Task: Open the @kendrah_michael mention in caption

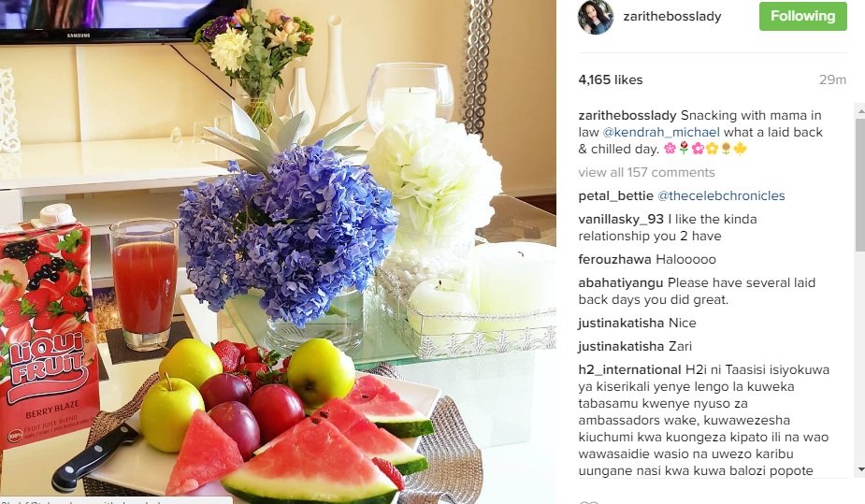Action: pyautogui.click(x=661, y=133)
